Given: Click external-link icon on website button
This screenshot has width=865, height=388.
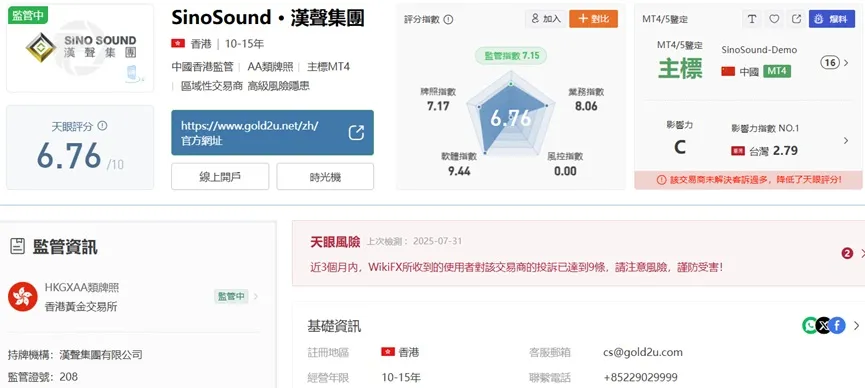Looking at the screenshot, I should point(356,132).
